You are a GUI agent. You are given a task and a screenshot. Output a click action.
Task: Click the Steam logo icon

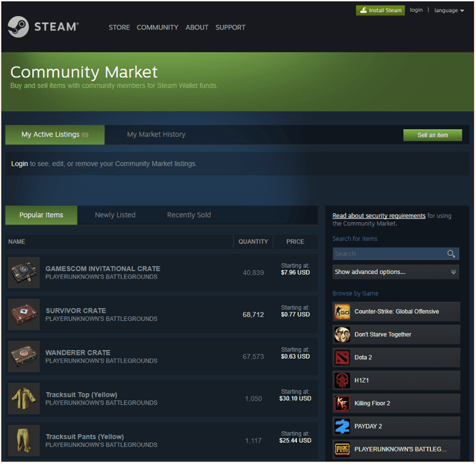(x=18, y=27)
